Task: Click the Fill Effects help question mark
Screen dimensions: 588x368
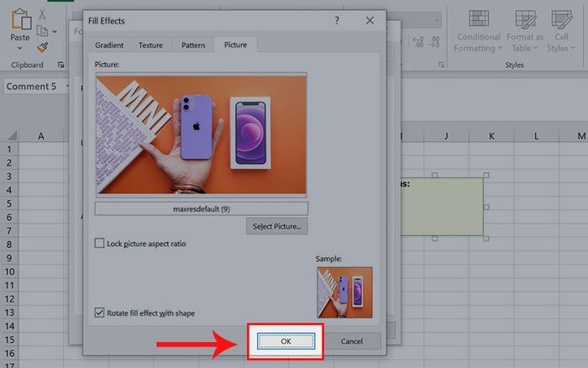Action: point(337,21)
